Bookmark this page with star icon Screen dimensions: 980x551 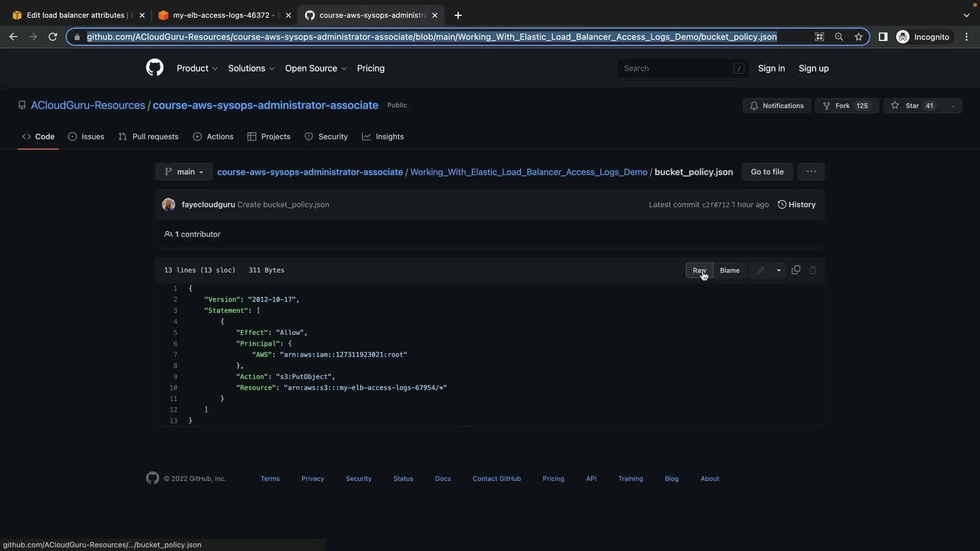859,37
